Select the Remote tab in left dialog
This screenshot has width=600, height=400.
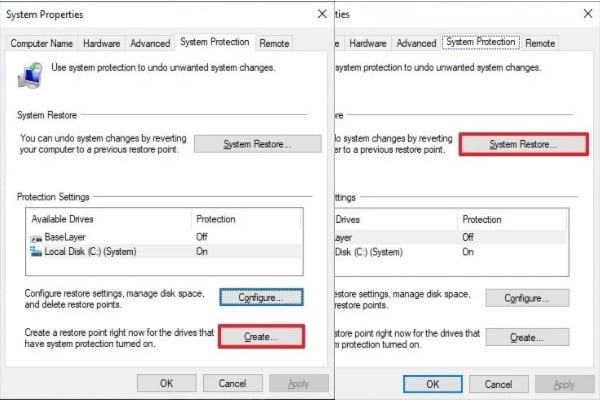[273, 44]
